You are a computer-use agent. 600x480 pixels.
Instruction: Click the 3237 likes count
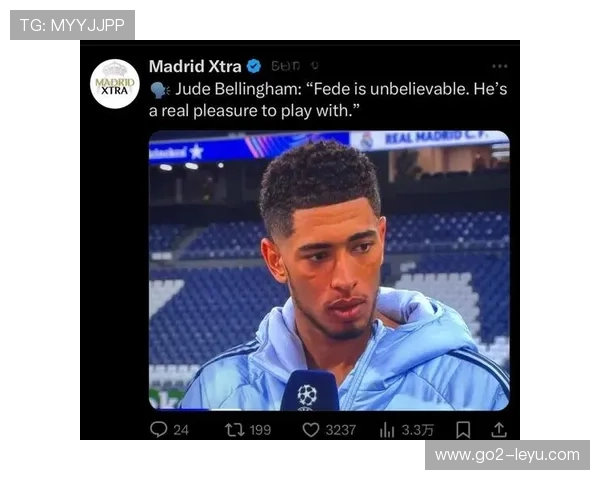(x=340, y=429)
